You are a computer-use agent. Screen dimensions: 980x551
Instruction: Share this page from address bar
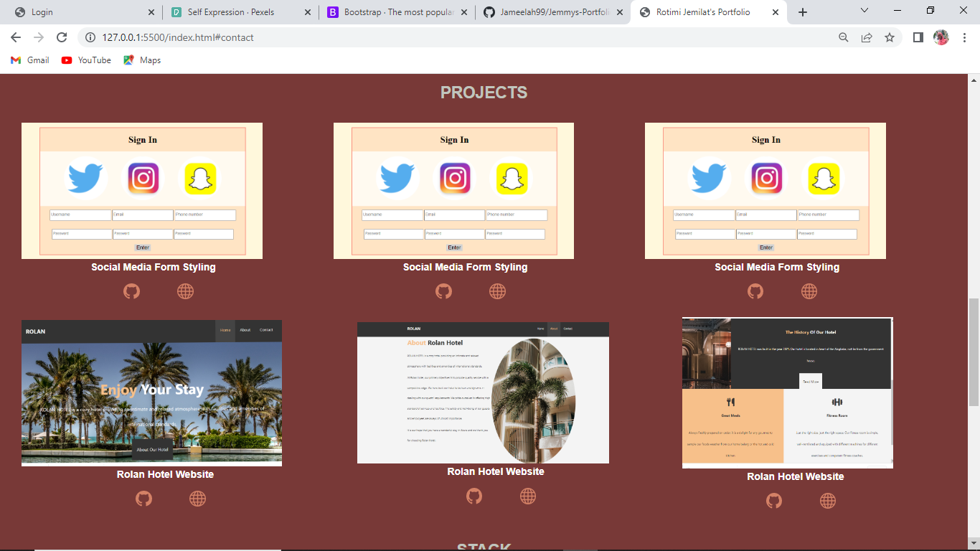click(867, 37)
